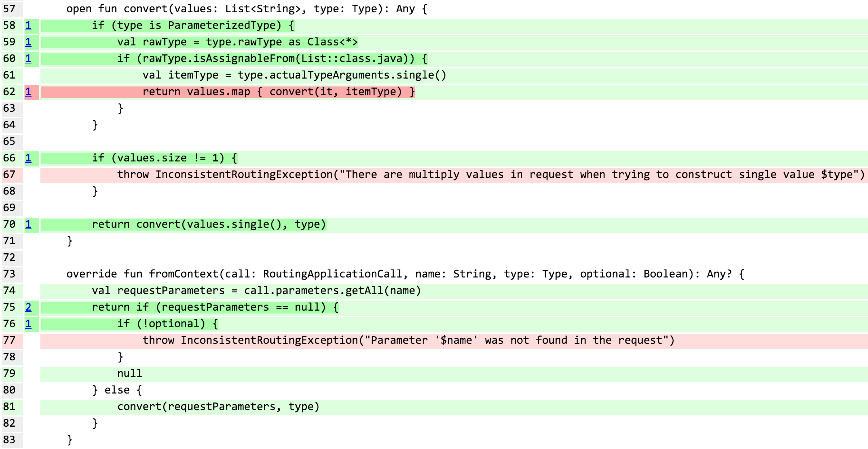The image size is (868, 449).
Task: Click the 'open fun convert' declaration line
Action: coord(247,9)
